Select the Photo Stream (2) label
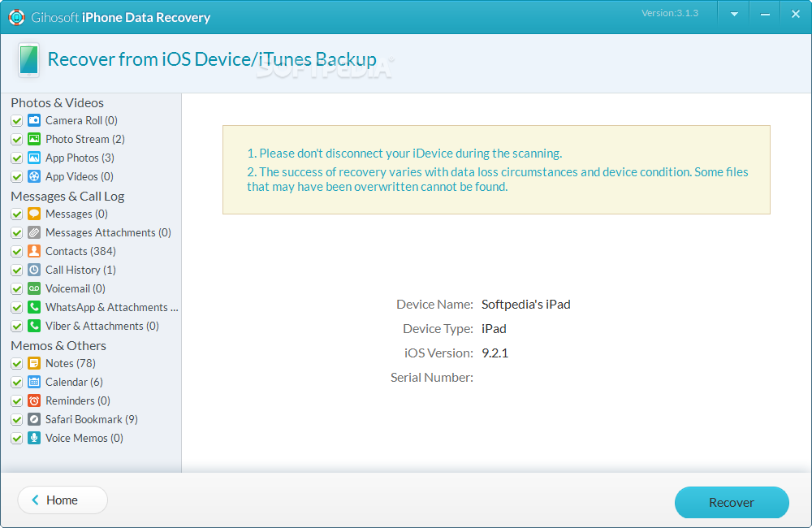This screenshot has width=812, height=528. pyautogui.click(x=85, y=139)
